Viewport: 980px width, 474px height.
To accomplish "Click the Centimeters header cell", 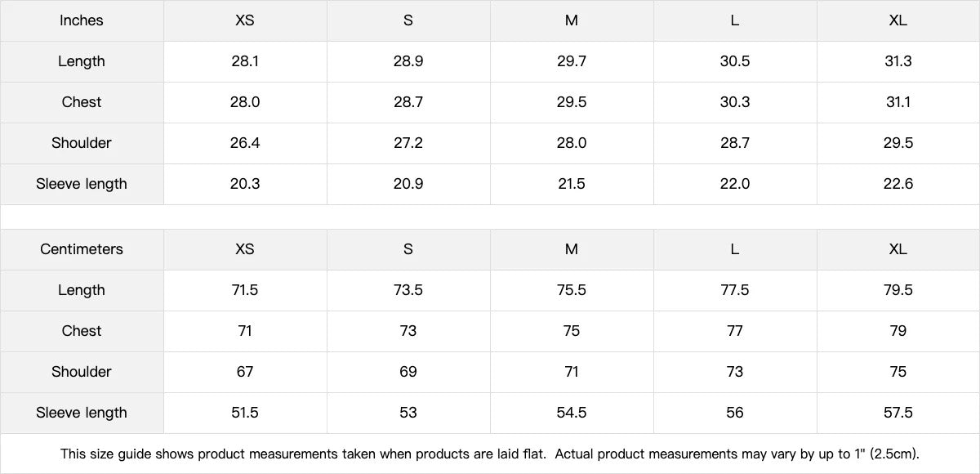I will (x=82, y=249).
